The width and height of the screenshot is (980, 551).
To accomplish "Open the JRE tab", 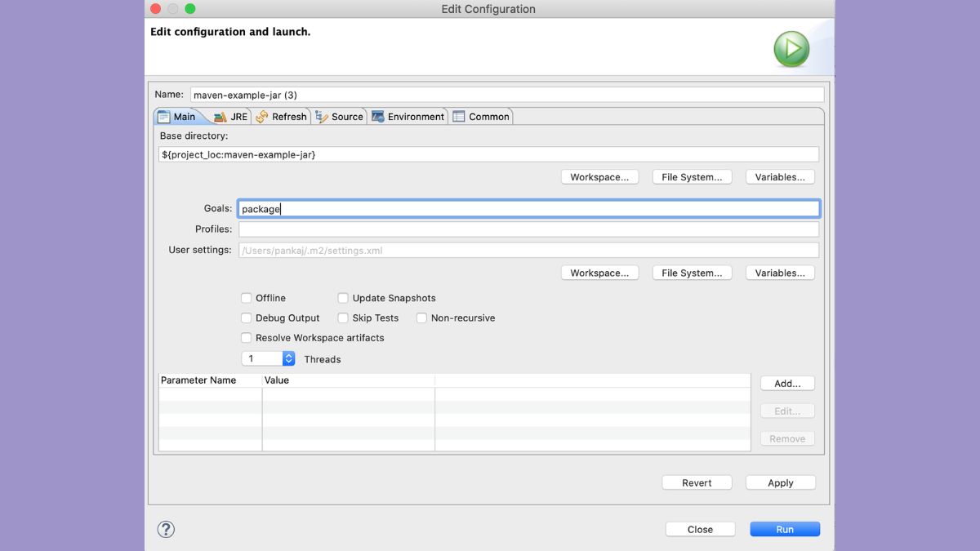I will coord(230,117).
